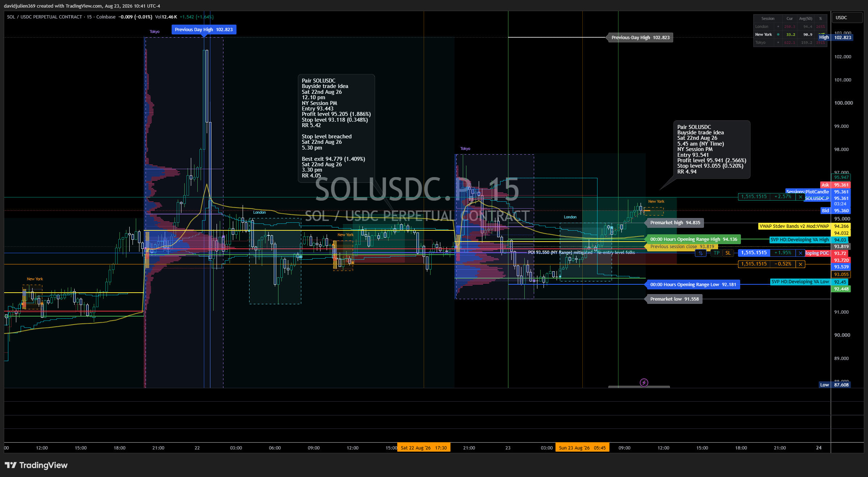
Task: Select the trade note with Entry 93.443
Action: tap(336, 128)
